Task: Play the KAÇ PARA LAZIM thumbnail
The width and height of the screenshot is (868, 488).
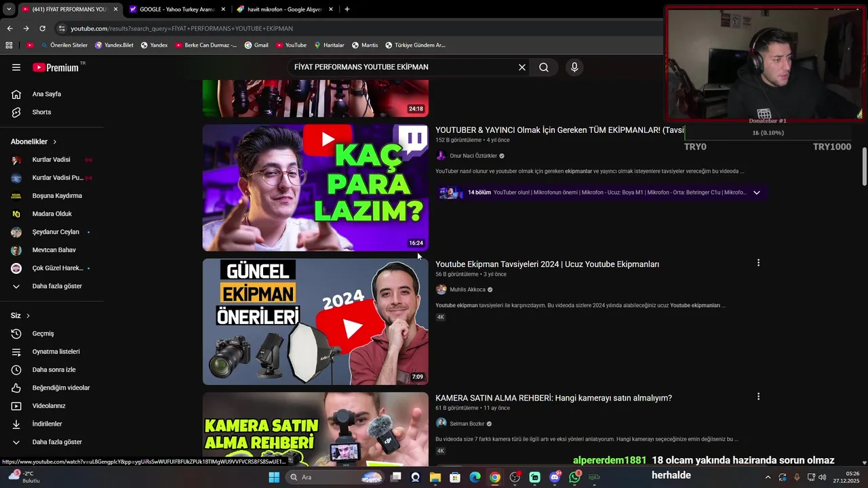Action: point(315,188)
